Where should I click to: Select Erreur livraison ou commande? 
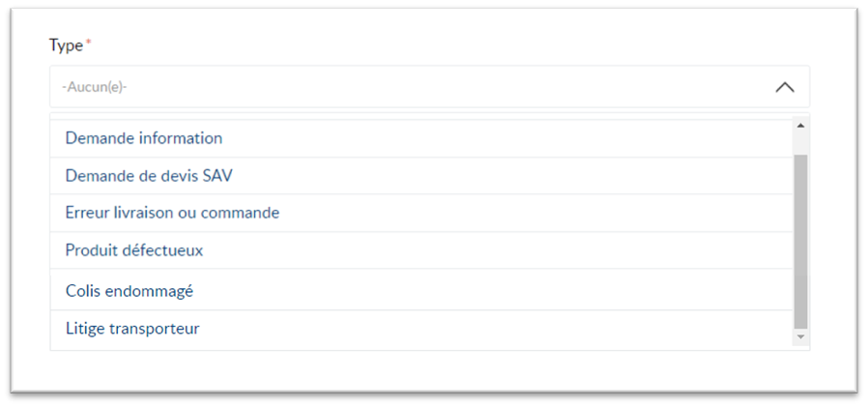[421, 214]
